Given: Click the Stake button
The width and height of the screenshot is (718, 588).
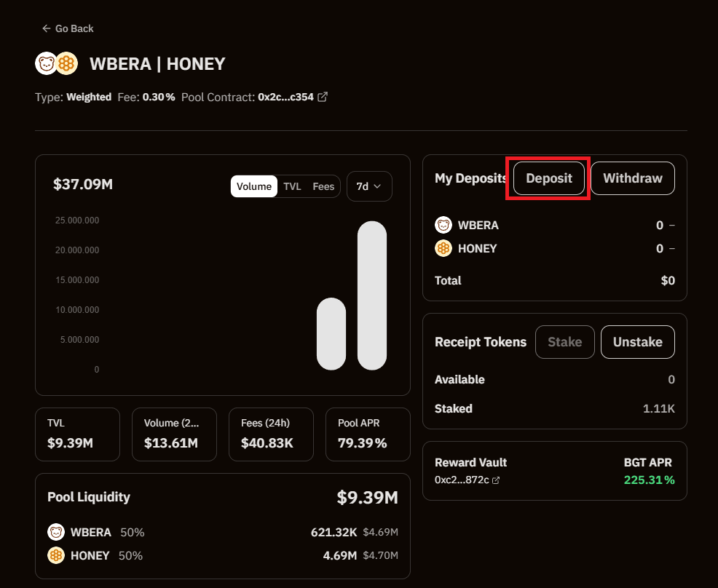Looking at the screenshot, I should [564, 342].
